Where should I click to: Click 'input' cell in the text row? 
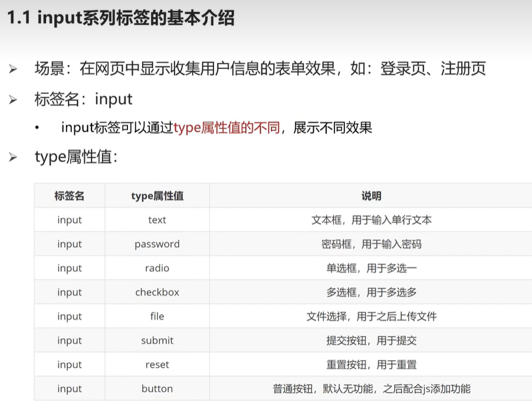pos(70,220)
